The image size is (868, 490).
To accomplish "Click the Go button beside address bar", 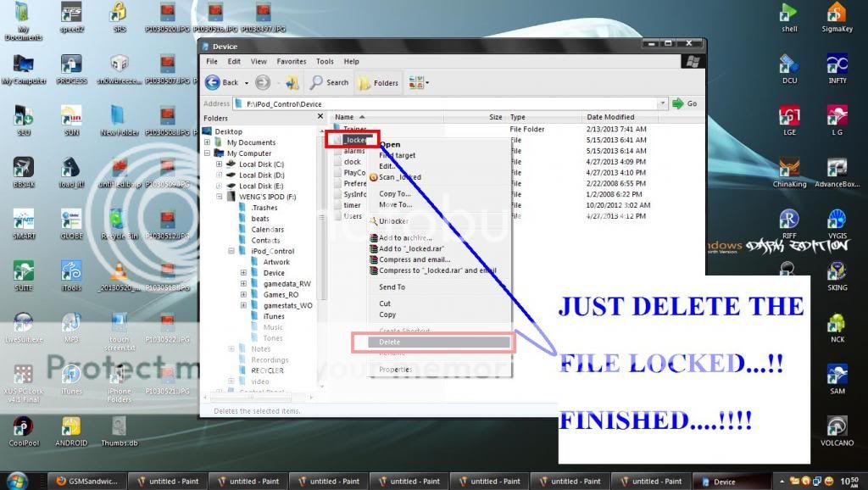I will pyautogui.click(x=684, y=103).
